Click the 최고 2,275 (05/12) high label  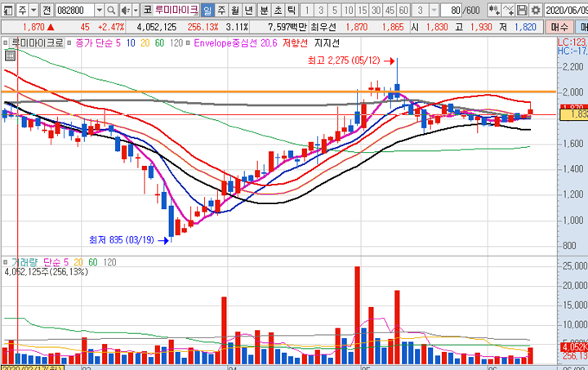(x=344, y=60)
